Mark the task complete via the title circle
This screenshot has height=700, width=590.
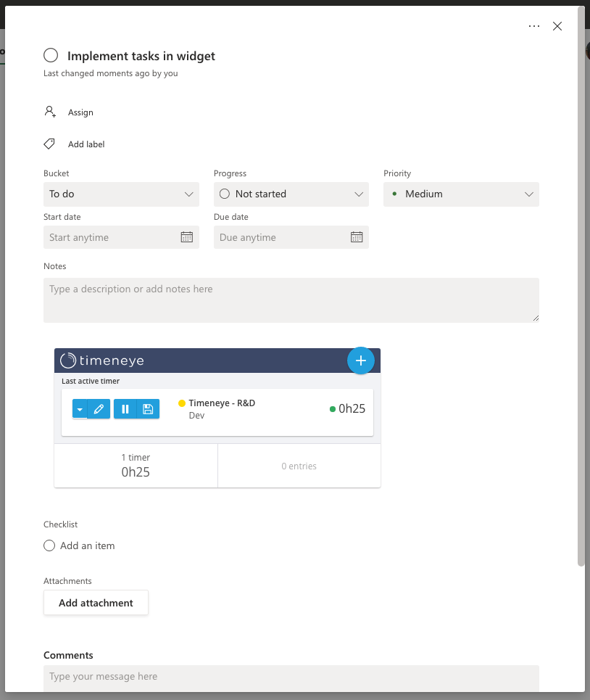[x=50, y=54]
